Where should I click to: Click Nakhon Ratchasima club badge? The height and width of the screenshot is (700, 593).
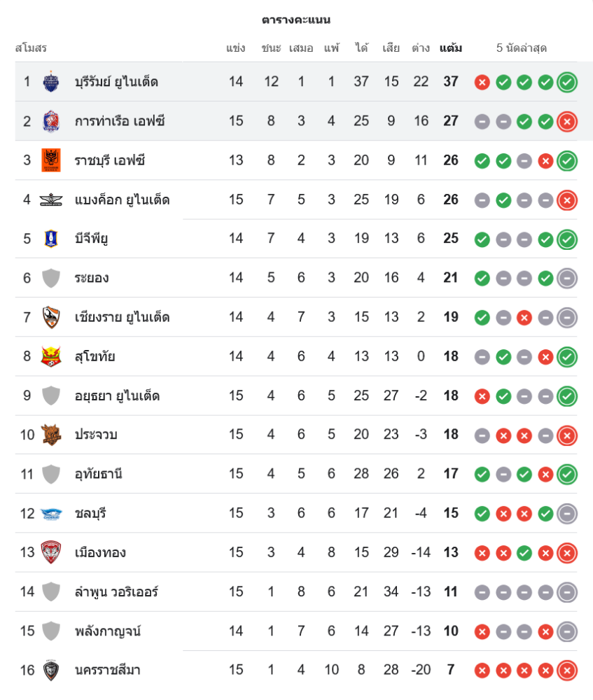coord(51,670)
